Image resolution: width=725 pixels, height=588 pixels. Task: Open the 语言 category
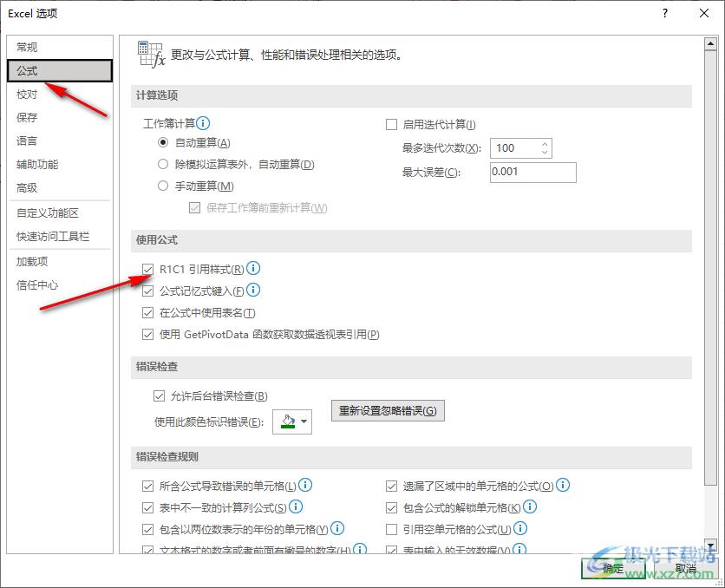pos(60,141)
